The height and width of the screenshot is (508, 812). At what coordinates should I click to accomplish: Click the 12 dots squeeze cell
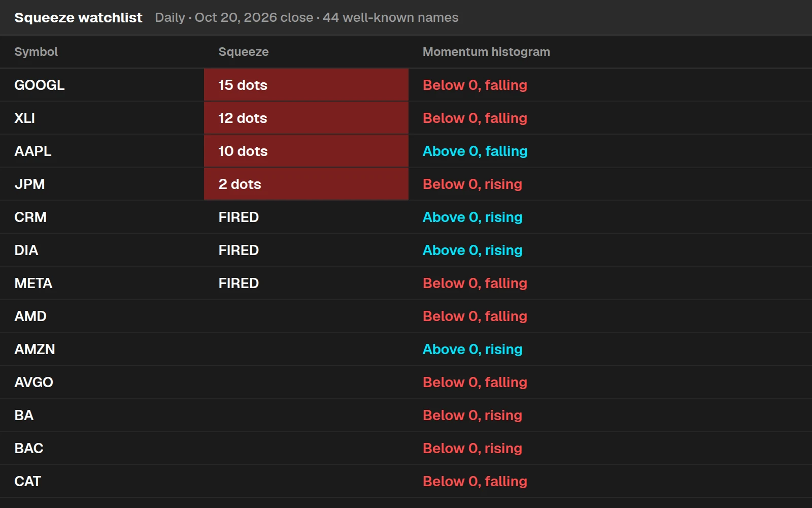point(306,118)
